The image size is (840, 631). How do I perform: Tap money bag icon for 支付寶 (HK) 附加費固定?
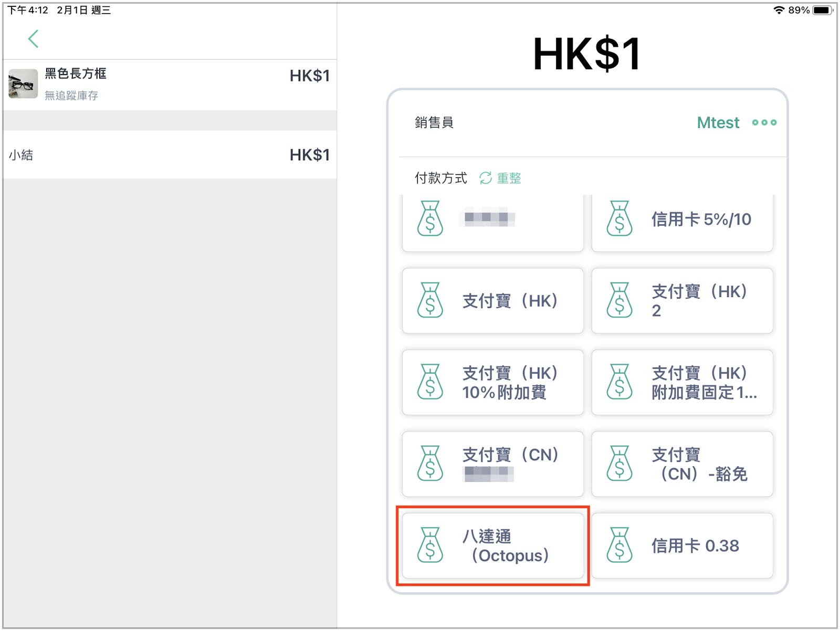(619, 382)
